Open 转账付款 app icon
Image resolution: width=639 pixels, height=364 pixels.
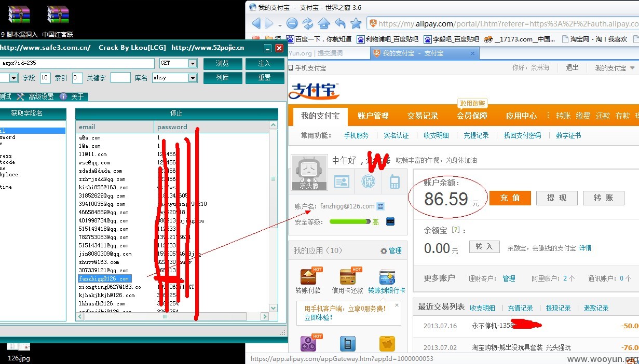coord(308,276)
